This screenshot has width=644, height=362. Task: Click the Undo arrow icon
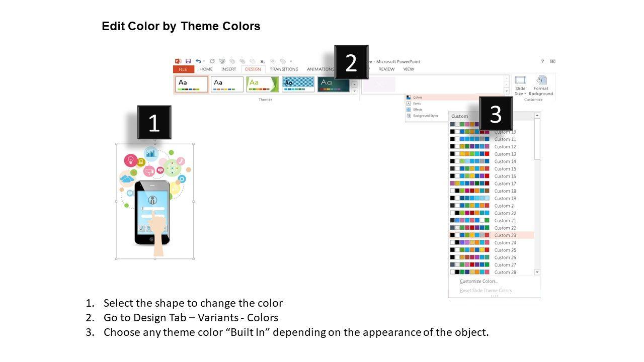(x=198, y=61)
